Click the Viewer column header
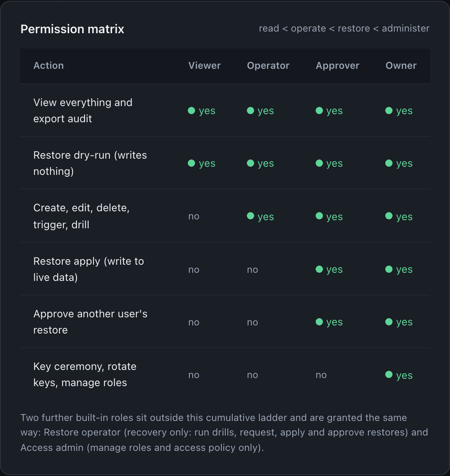This screenshot has height=476, width=450. [x=204, y=66]
